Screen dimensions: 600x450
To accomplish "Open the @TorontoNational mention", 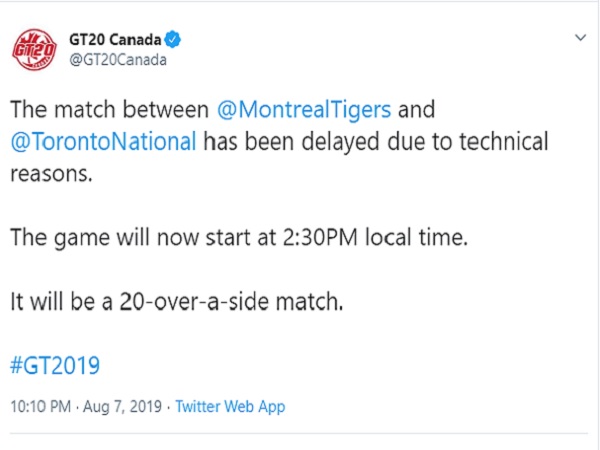I will [x=104, y=141].
